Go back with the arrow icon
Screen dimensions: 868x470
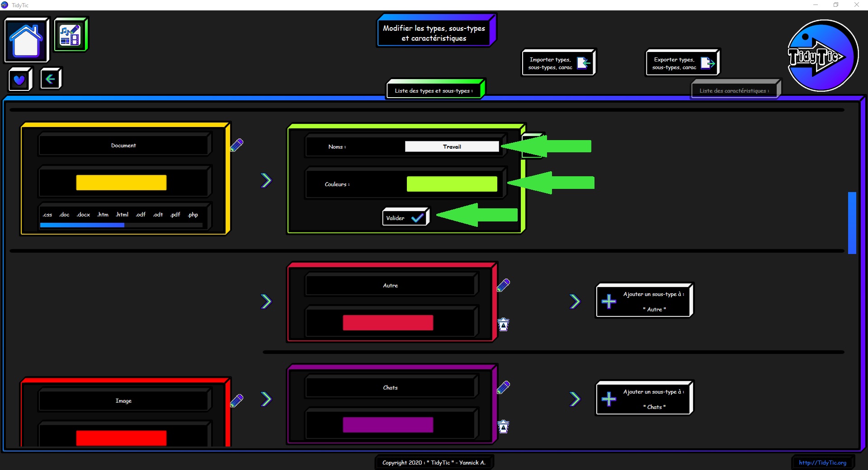point(50,79)
